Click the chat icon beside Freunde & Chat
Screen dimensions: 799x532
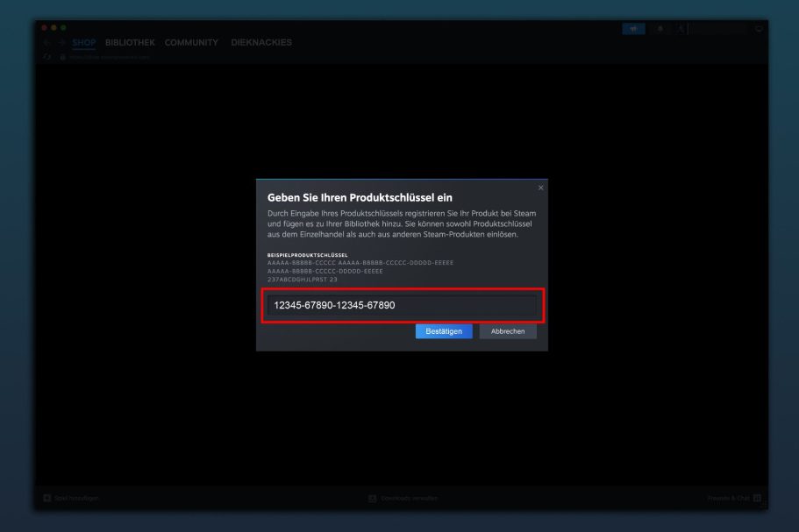[757, 498]
